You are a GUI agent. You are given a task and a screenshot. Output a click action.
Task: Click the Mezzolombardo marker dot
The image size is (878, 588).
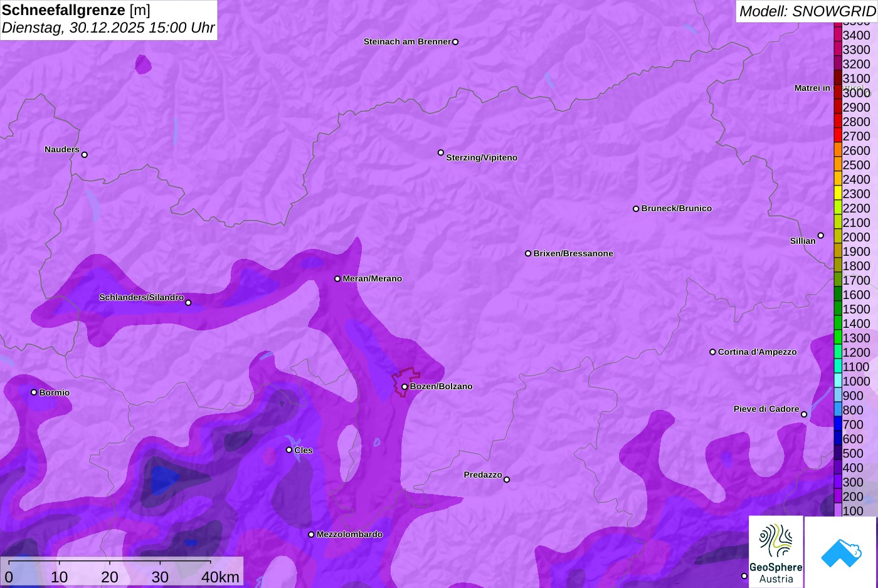[x=311, y=535]
